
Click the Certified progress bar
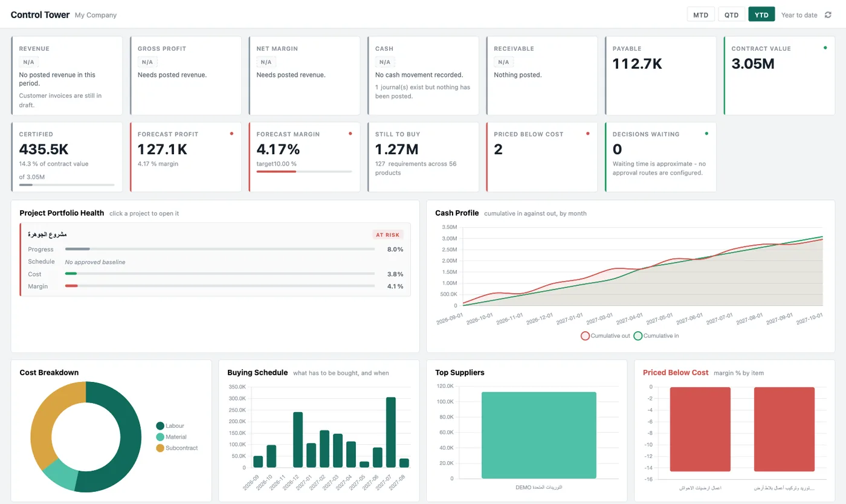coord(66,185)
